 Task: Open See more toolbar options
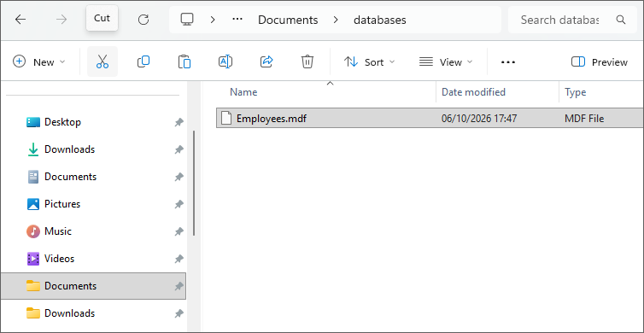tap(508, 62)
